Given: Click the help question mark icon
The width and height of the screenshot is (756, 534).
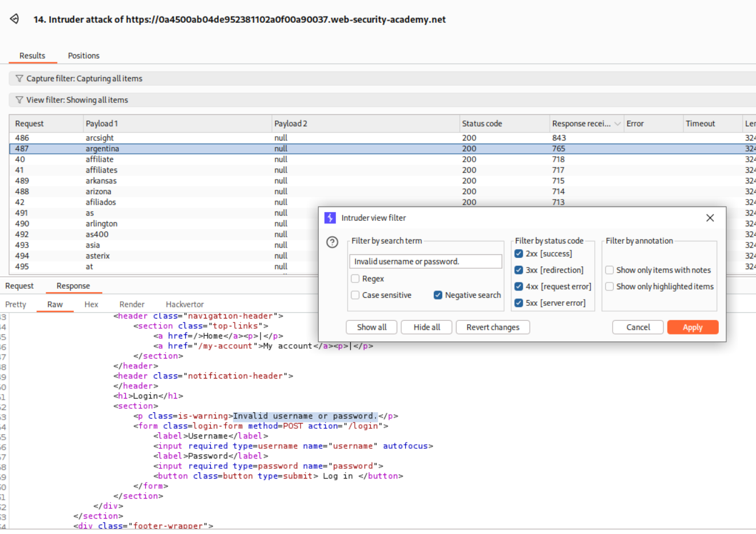Looking at the screenshot, I should click(332, 242).
